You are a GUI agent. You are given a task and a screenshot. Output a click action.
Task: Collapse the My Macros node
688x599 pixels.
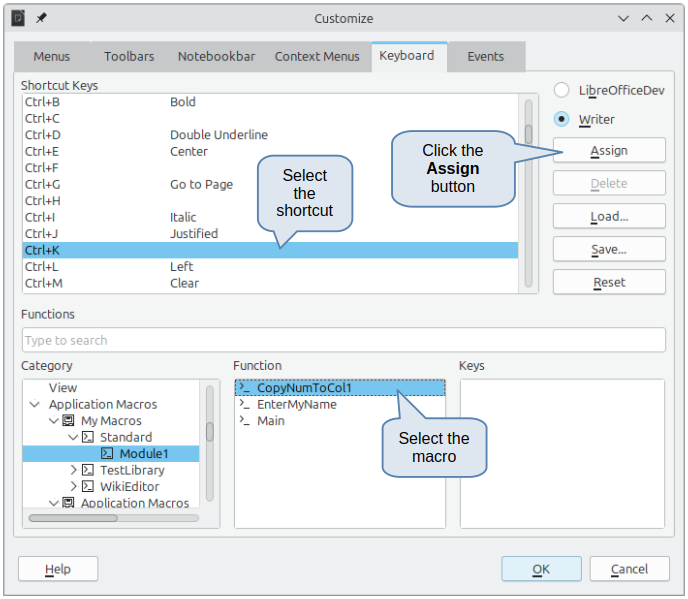click(x=54, y=420)
